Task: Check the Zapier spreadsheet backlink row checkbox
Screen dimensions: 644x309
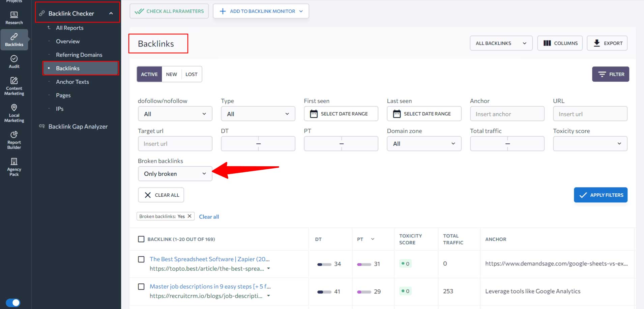Action: tap(141, 259)
